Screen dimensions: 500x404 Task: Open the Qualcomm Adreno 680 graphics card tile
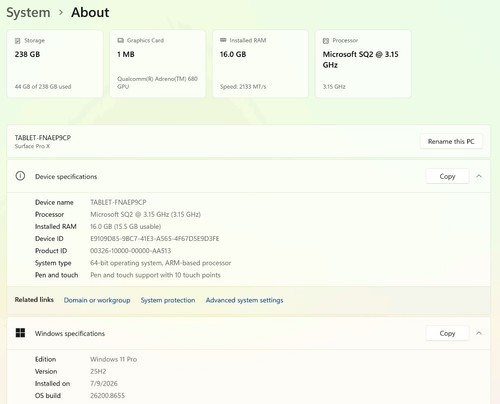(x=158, y=64)
